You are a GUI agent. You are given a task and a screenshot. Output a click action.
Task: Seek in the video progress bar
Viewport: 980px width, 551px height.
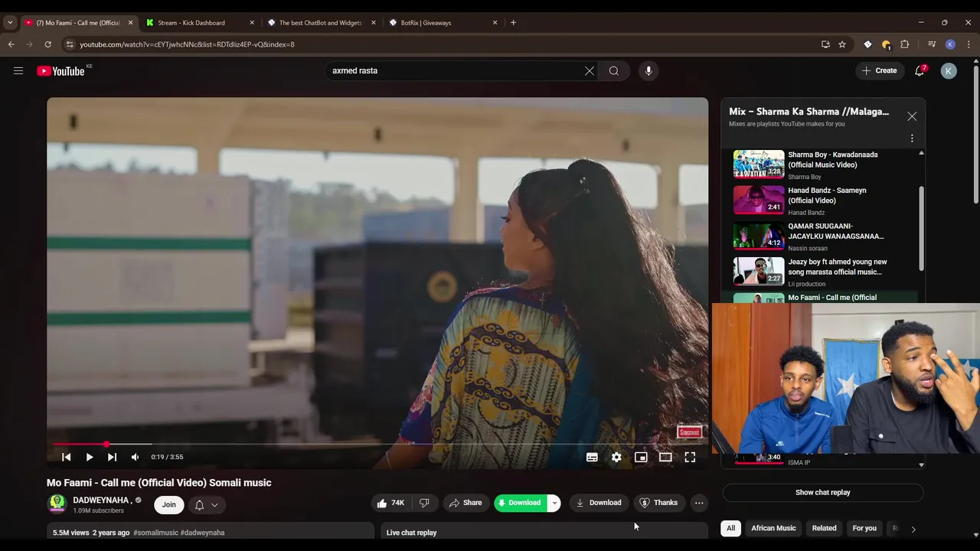pos(377,444)
